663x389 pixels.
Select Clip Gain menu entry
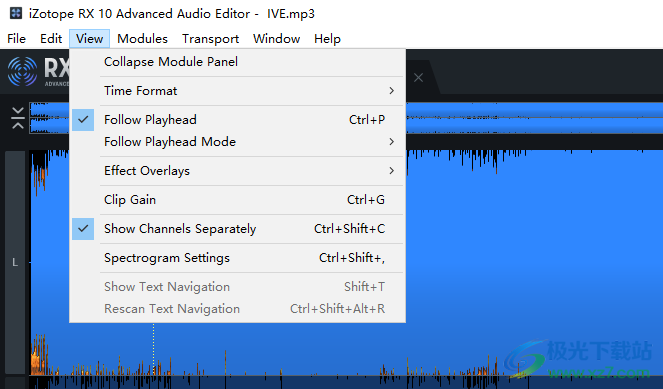[237, 200]
